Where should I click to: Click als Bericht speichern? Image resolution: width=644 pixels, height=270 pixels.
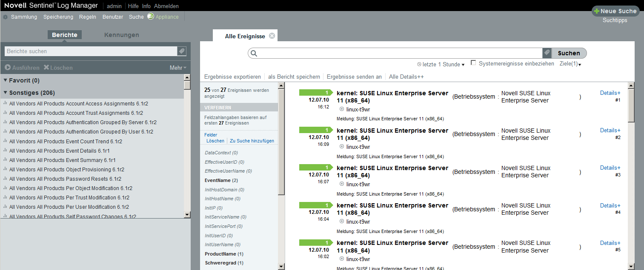click(294, 77)
